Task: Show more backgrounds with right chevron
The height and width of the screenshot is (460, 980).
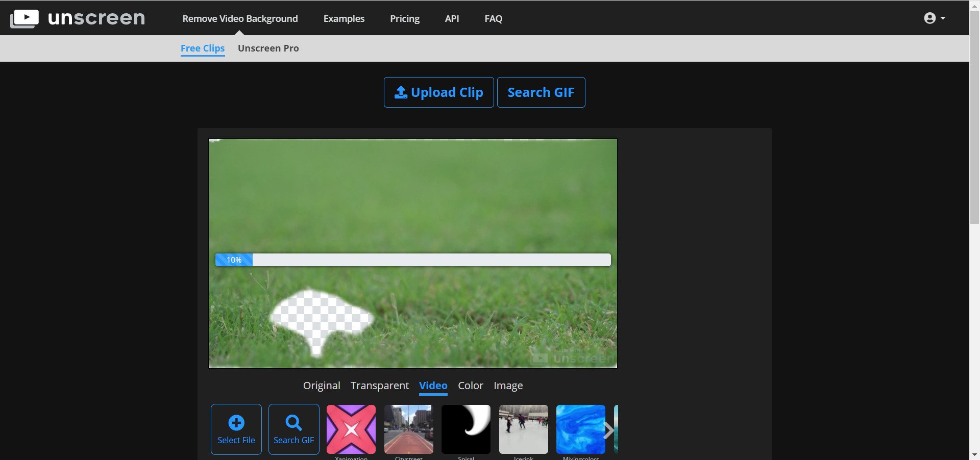Action: [x=609, y=430]
